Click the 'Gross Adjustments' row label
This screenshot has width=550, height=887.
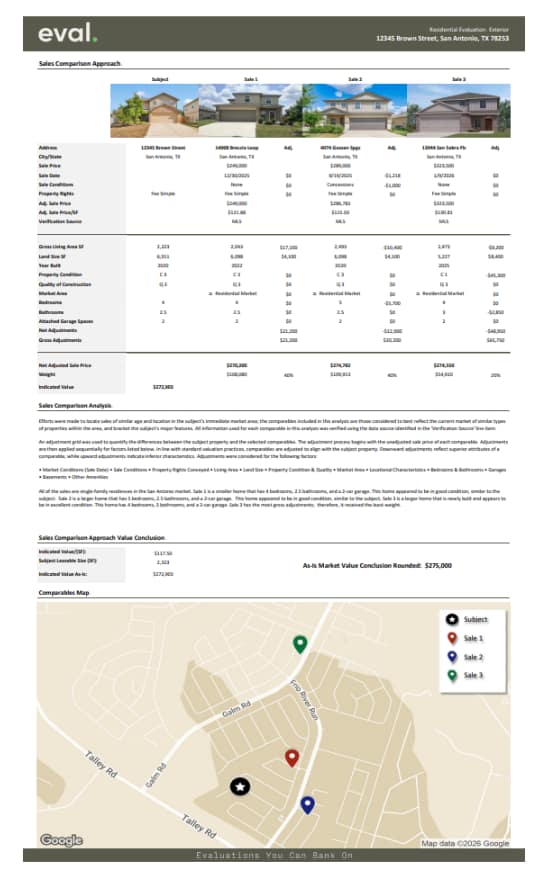[x=60, y=340]
